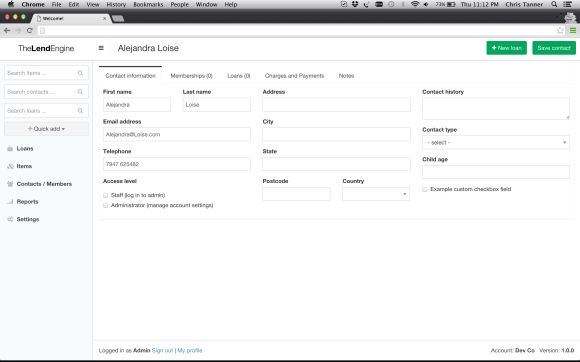The height and width of the screenshot is (362, 580).
Task: Open the Notes tab
Action: tap(346, 75)
